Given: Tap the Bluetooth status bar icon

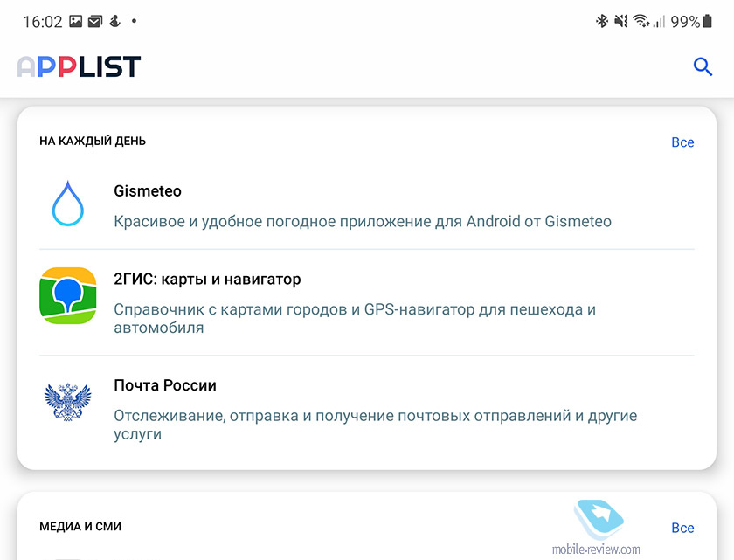Looking at the screenshot, I should tap(601, 21).
